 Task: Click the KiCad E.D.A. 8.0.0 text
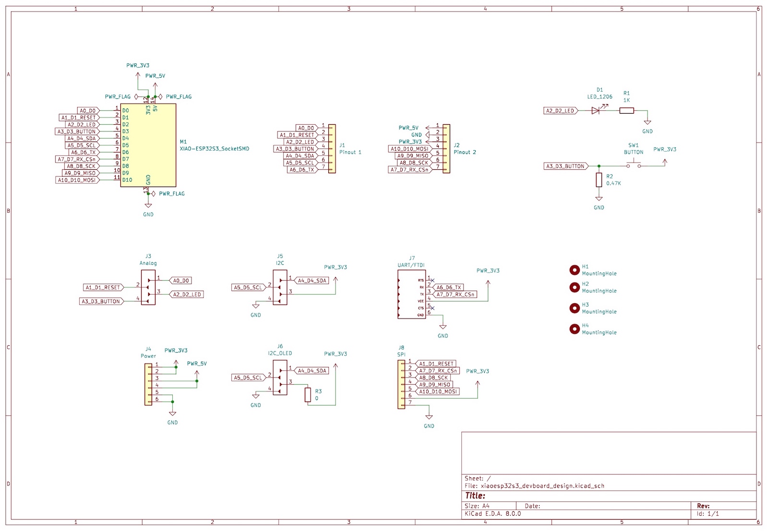[x=492, y=513]
